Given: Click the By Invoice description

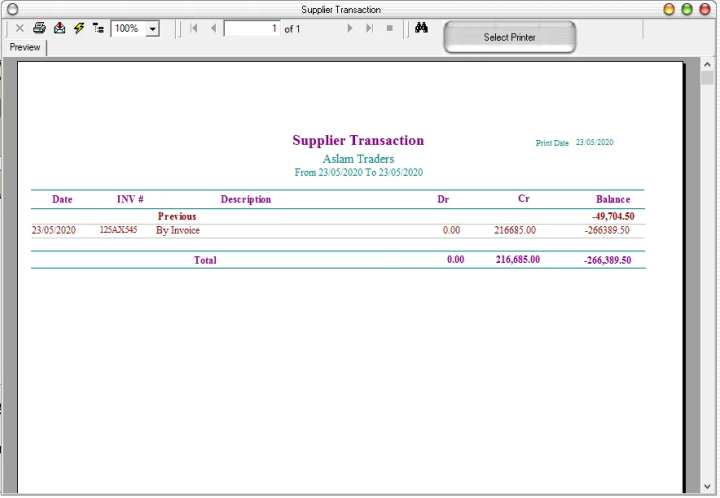Looking at the screenshot, I should [x=178, y=231].
